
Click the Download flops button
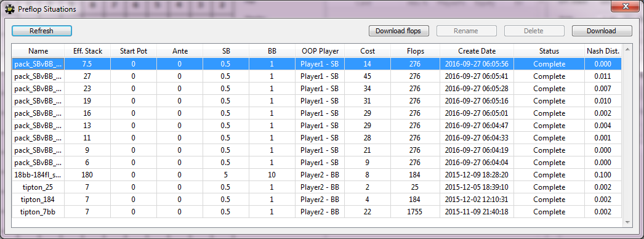399,31
